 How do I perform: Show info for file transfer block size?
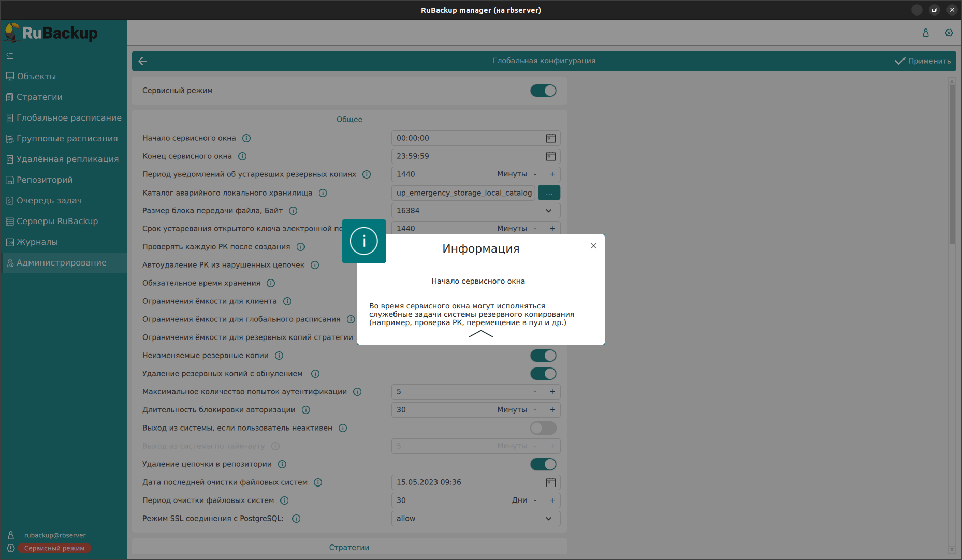(x=293, y=211)
